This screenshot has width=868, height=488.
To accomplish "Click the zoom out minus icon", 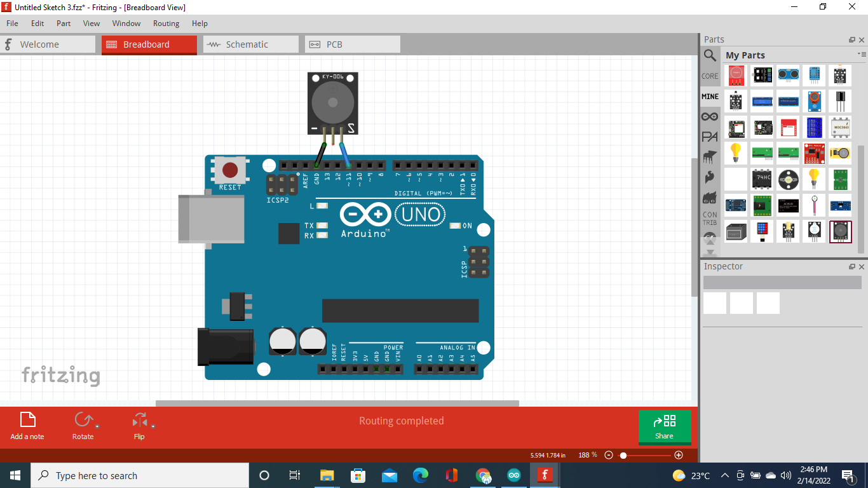I will [x=609, y=455].
